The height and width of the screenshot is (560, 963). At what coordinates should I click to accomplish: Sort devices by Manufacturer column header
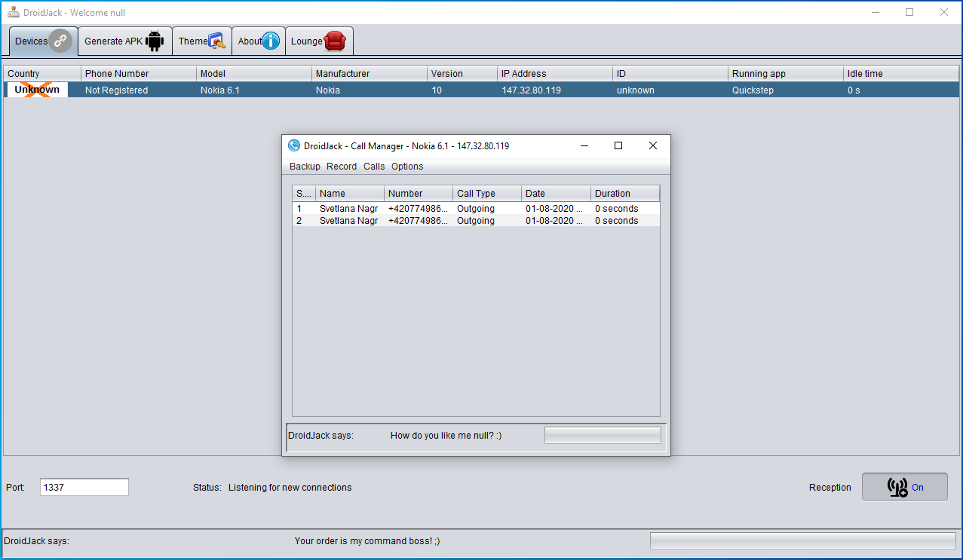pos(370,73)
